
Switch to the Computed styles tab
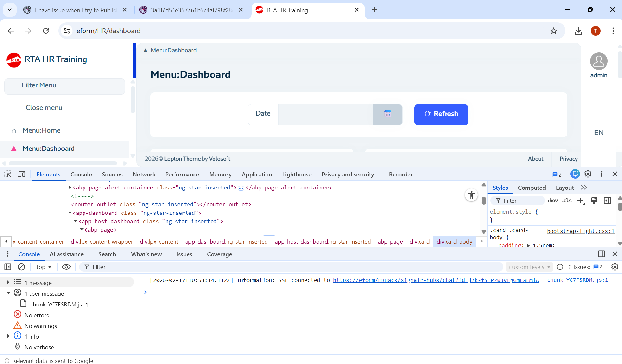(x=532, y=188)
